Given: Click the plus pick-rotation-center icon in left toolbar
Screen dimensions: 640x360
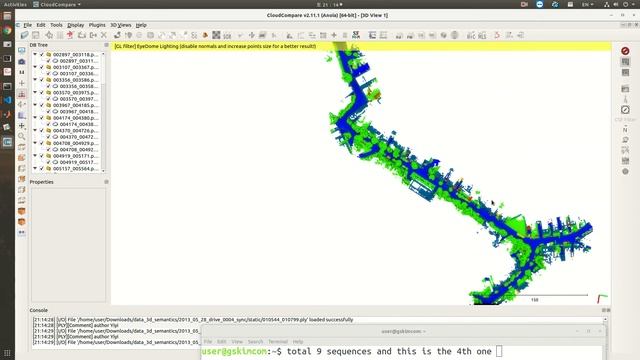Looking at the screenshot, I should pyautogui.click(x=22, y=83).
